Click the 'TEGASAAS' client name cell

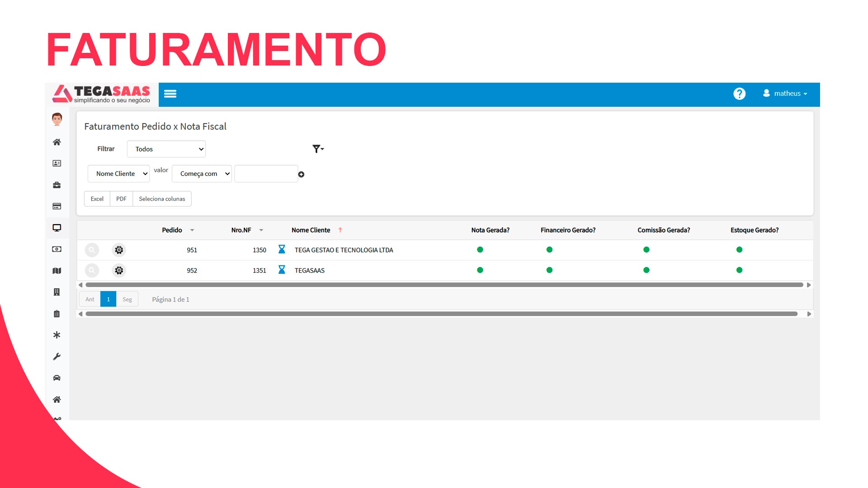point(310,270)
